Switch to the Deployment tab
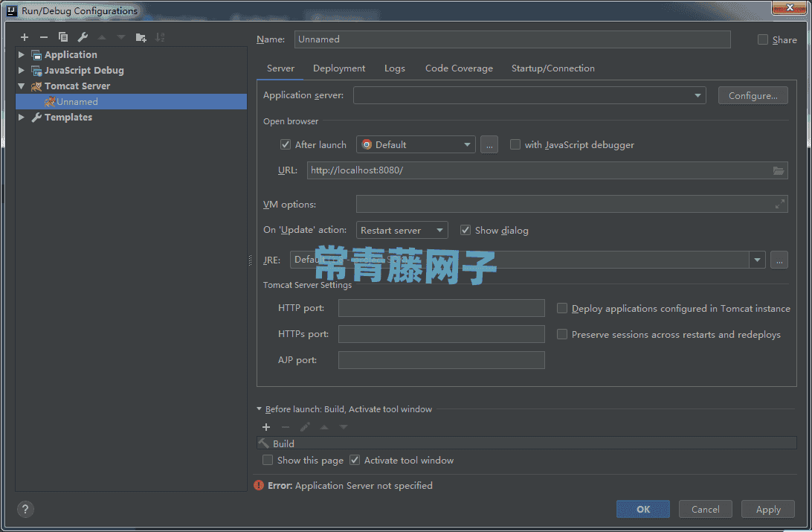Screen dimensions: 812x532 pos(339,68)
